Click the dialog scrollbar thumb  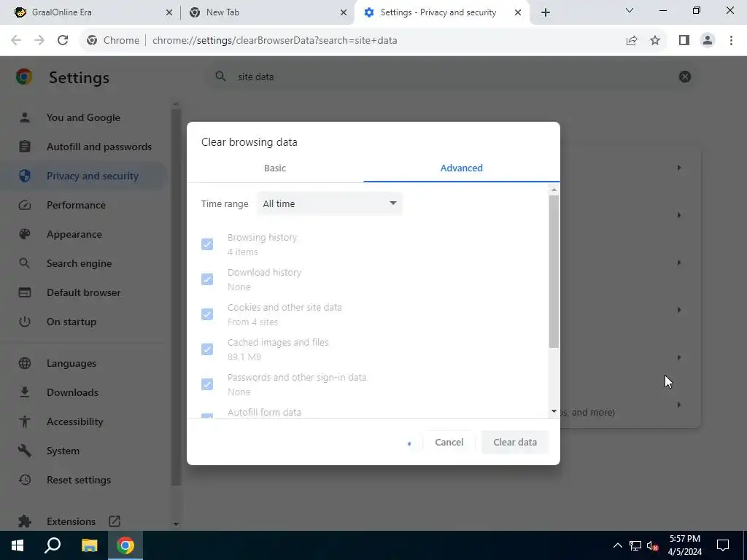(x=554, y=271)
